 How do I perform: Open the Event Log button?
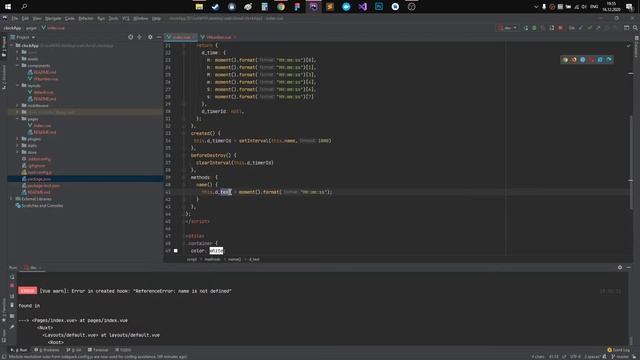618,350
